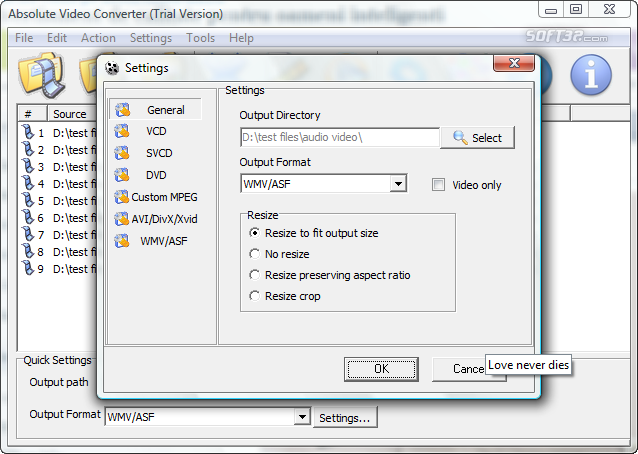Viewport: 638px width, 454px height.
Task: Click the VCD category icon
Action: [x=122, y=131]
